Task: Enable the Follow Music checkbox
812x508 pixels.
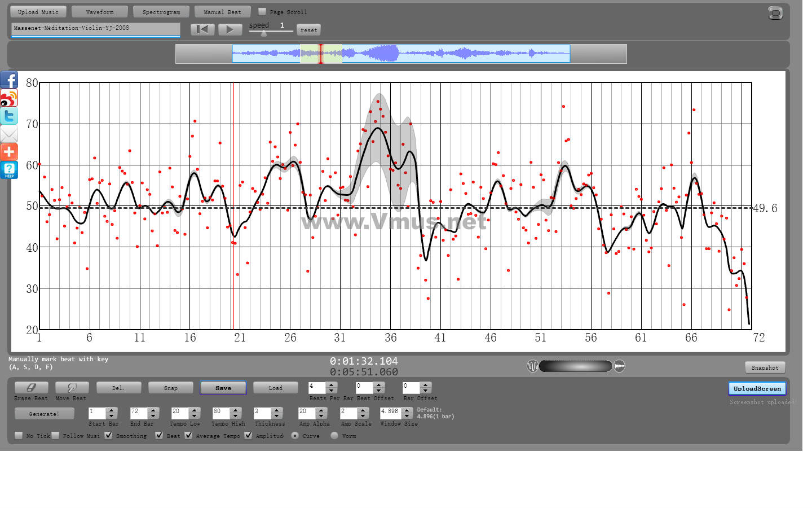Action: (55, 435)
